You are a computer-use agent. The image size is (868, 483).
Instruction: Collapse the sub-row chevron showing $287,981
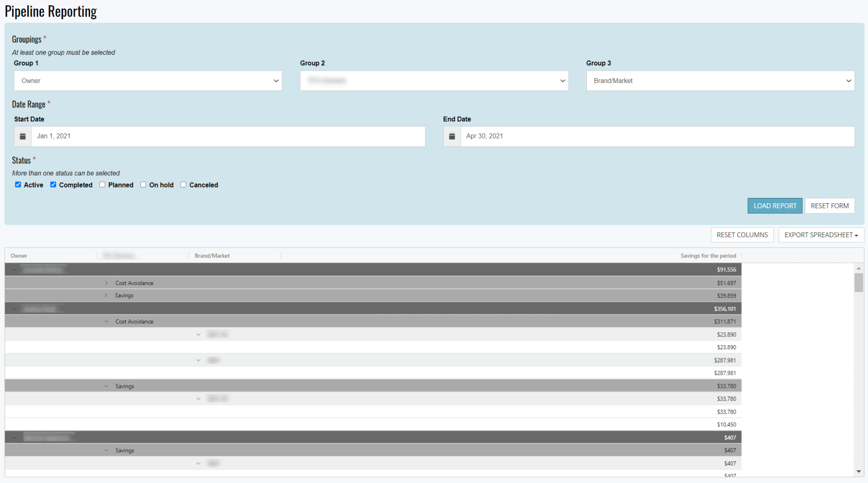(x=199, y=360)
